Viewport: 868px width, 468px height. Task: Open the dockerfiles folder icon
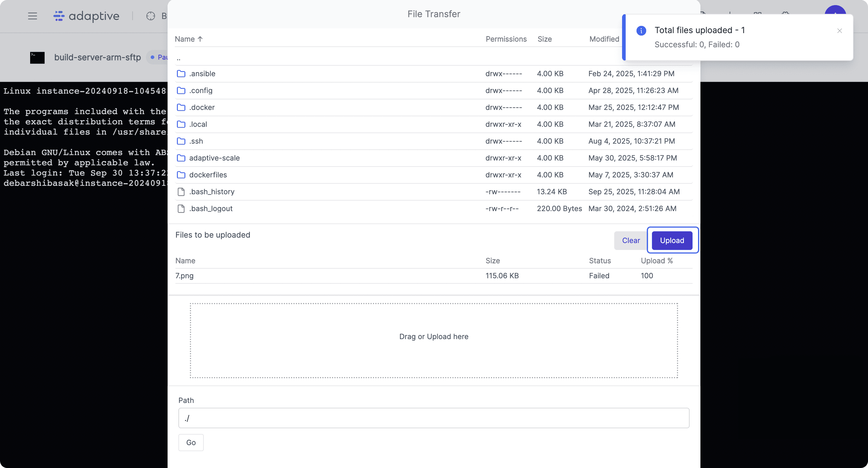pyautogui.click(x=181, y=175)
